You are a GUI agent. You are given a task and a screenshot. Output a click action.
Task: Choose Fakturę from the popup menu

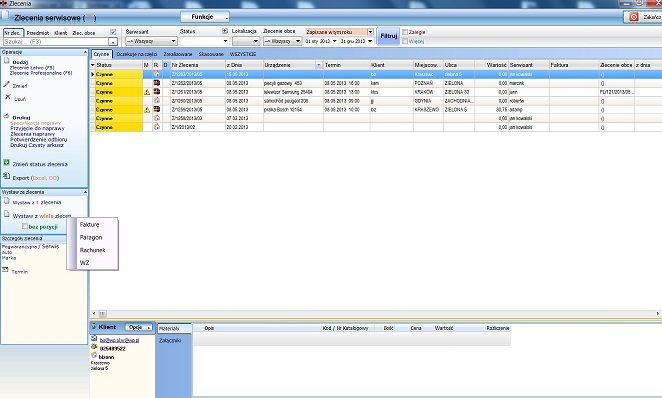pyautogui.click(x=90, y=225)
